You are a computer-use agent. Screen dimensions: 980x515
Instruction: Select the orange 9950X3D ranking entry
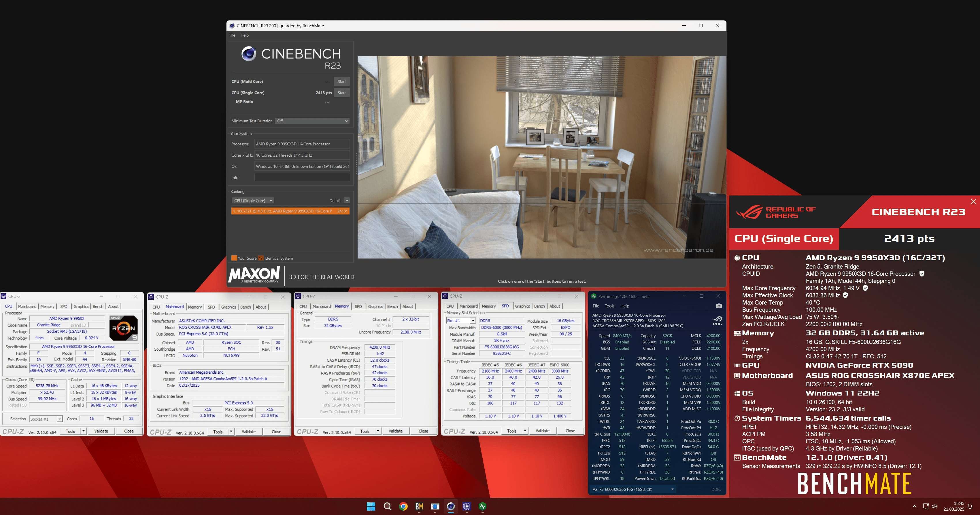pos(290,211)
